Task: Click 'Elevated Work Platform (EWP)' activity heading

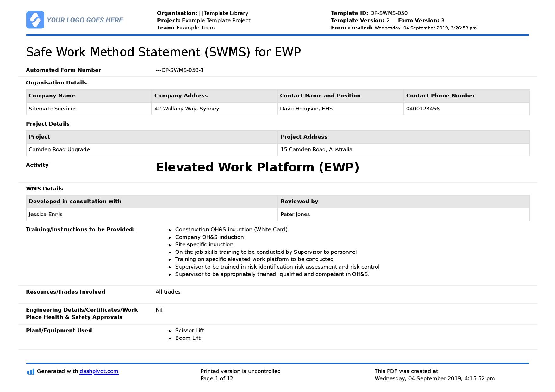Action: (x=257, y=167)
